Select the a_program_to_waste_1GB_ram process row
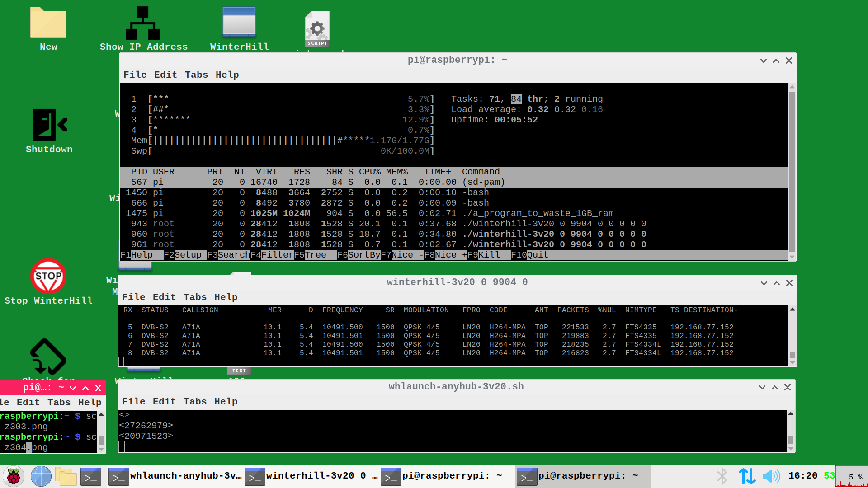Image resolution: width=868 pixels, height=488 pixels. coord(454,213)
